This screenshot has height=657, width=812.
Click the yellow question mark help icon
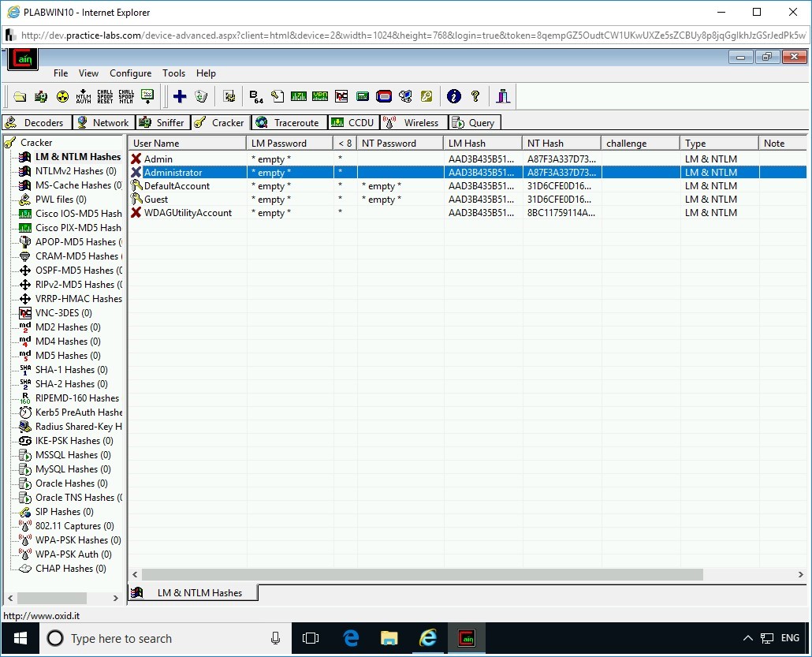click(x=475, y=96)
